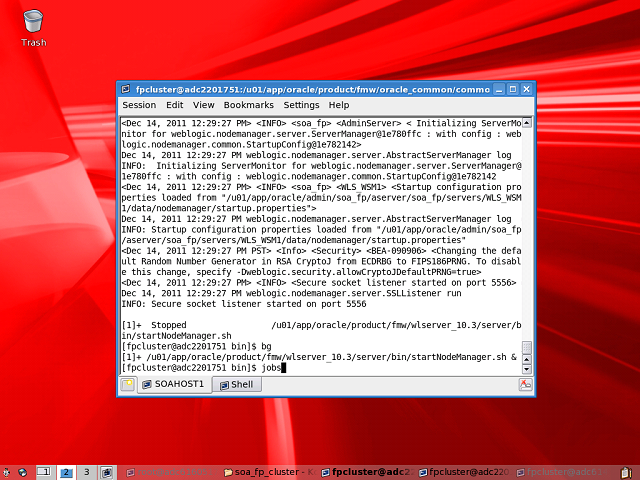Click the K menu launcher icon in the panel
The image size is (640, 480).
(x=6, y=472)
